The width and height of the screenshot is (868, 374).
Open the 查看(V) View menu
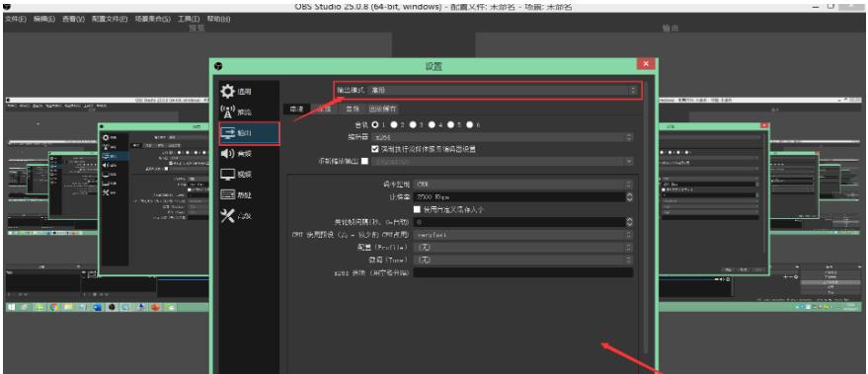74,19
